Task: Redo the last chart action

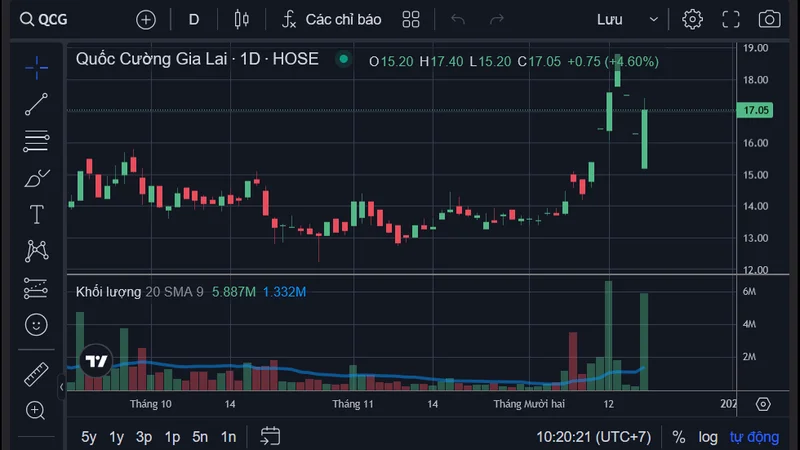Action: [496, 19]
